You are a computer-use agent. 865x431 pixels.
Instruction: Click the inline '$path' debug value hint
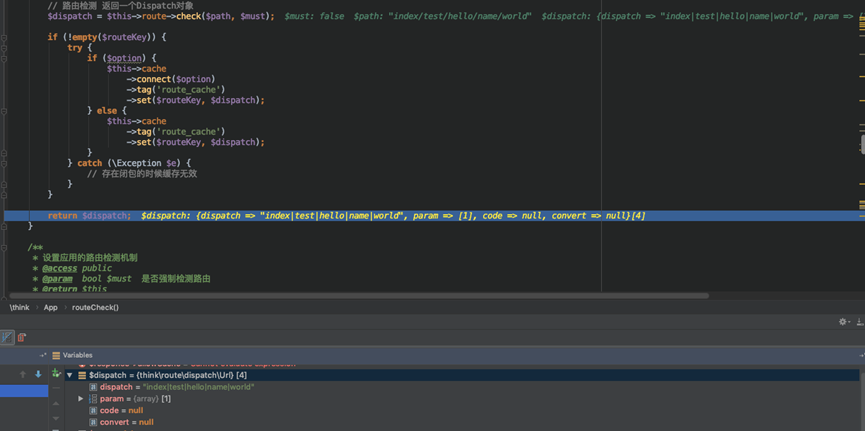(x=442, y=17)
